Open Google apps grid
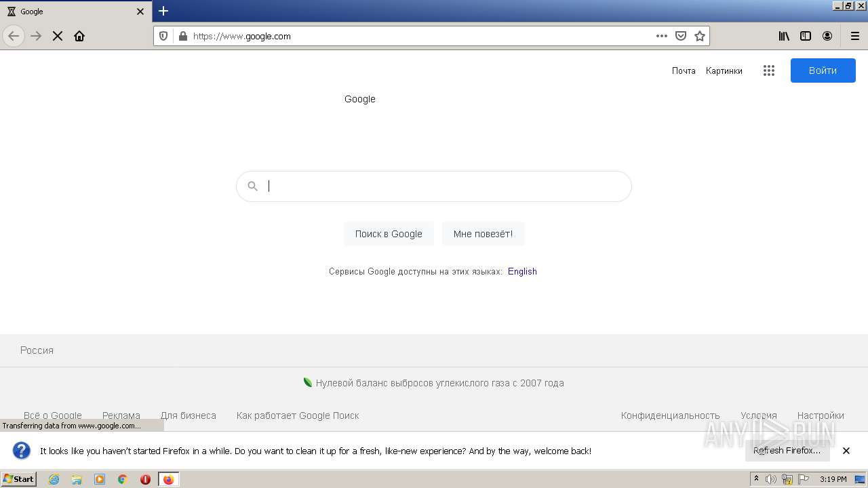 click(x=768, y=70)
